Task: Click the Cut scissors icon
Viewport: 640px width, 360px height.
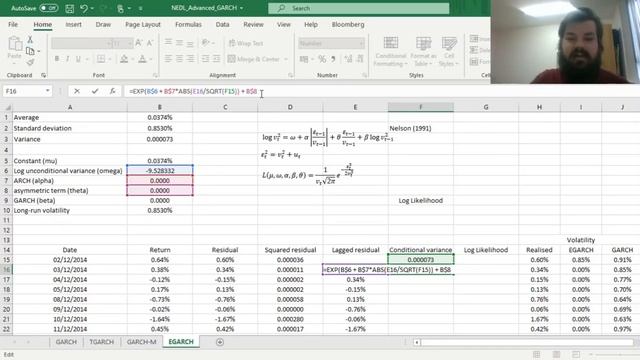Action: (30, 40)
